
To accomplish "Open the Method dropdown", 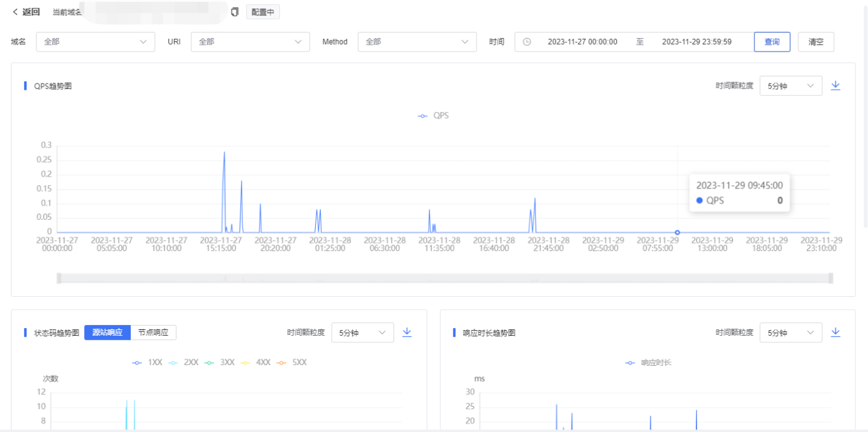I will click(416, 42).
